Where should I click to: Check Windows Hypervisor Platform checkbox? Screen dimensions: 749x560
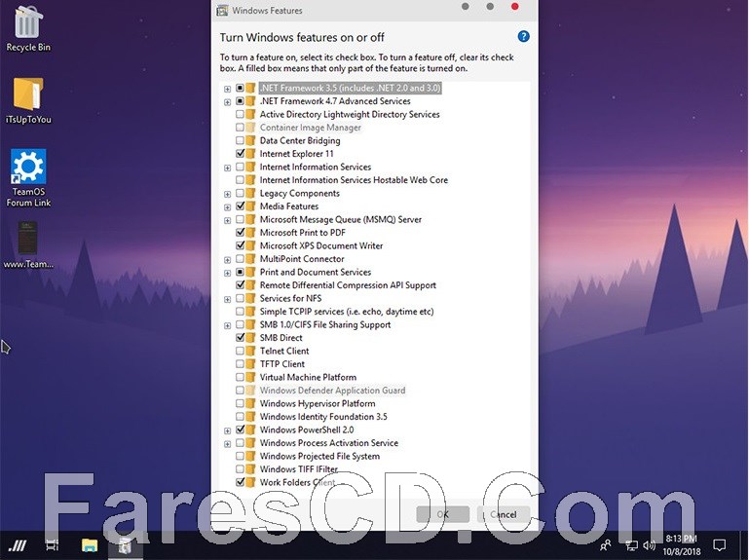pos(240,403)
